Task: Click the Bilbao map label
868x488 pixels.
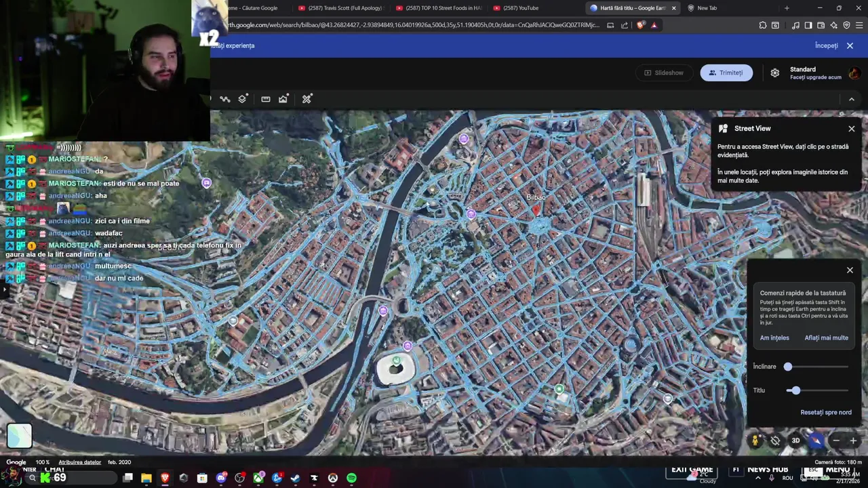Action: (x=536, y=197)
